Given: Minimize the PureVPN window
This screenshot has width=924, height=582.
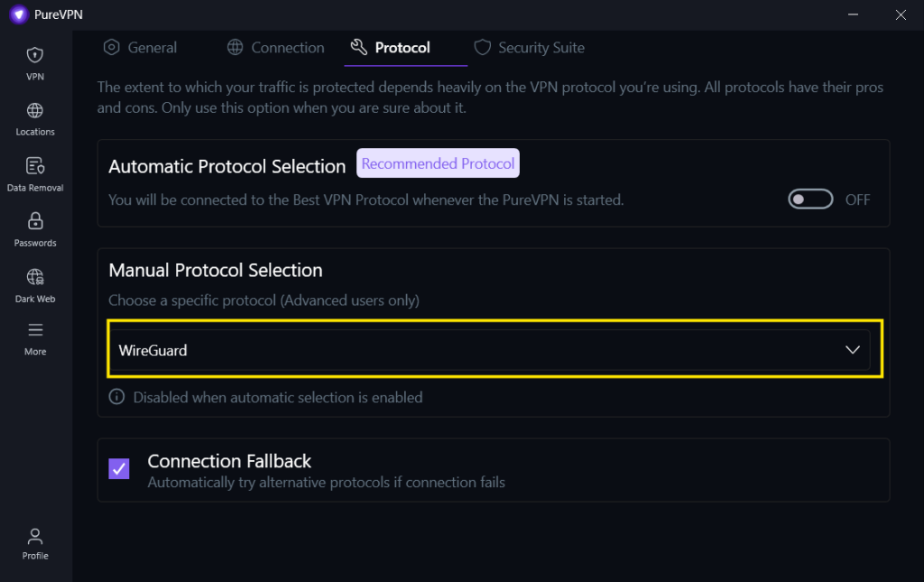Looking at the screenshot, I should pos(853,14).
